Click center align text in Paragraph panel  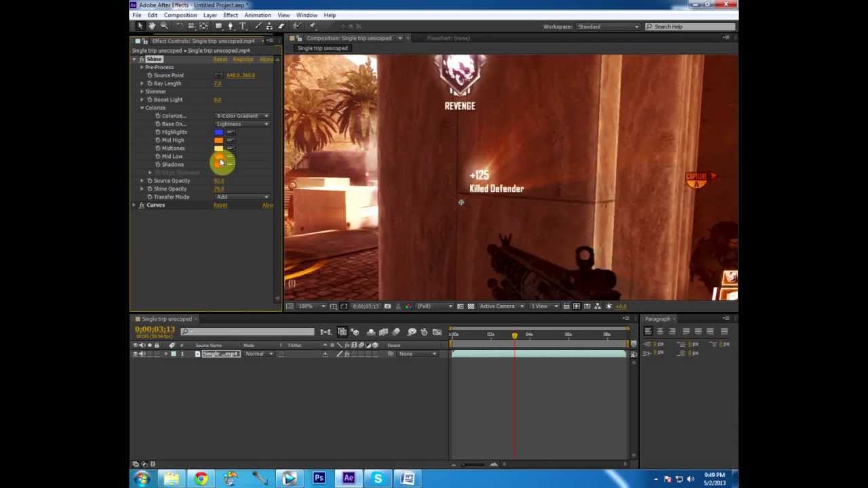660,331
